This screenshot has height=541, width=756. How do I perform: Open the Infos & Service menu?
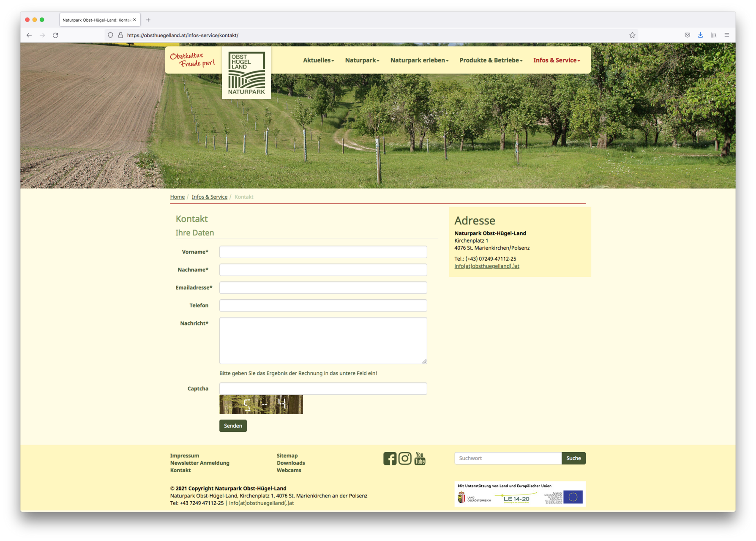point(556,60)
